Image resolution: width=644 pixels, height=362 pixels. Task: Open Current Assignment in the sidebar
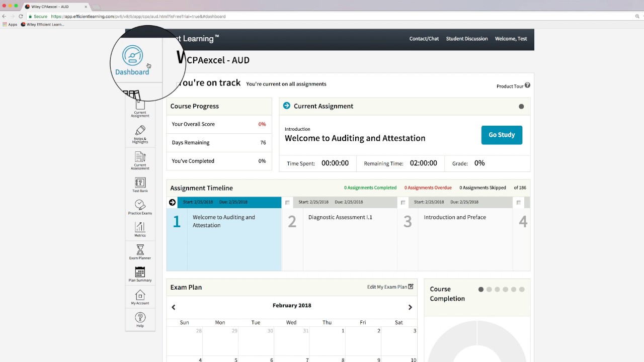pyautogui.click(x=140, y=108)
